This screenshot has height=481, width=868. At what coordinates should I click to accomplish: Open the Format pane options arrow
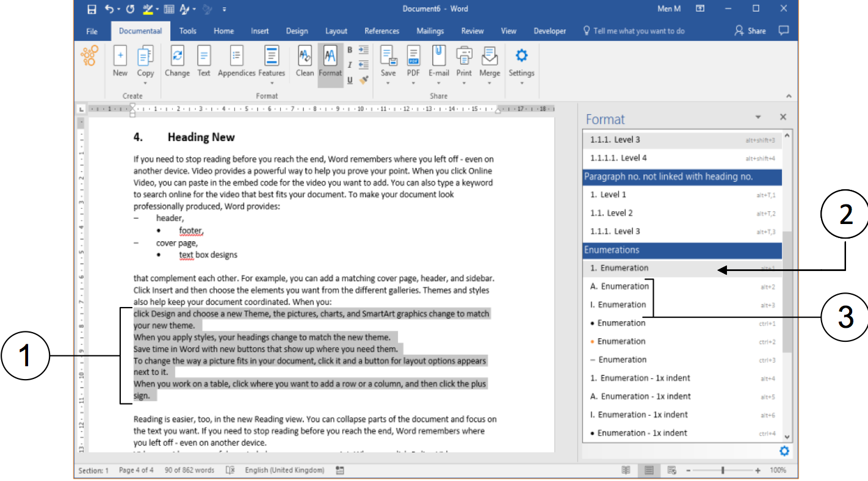(x=759, y=117)
